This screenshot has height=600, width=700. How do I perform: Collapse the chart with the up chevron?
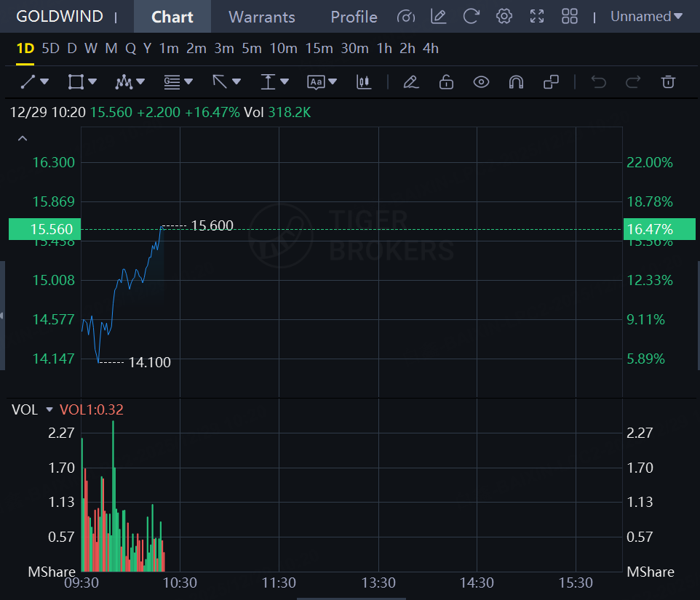click(23, 139)
